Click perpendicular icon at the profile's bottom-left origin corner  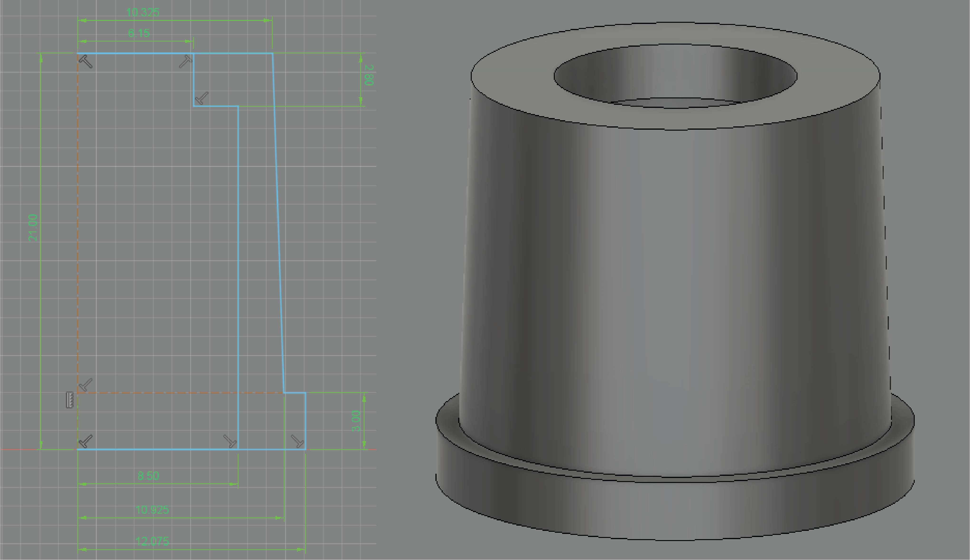(85, 441)
